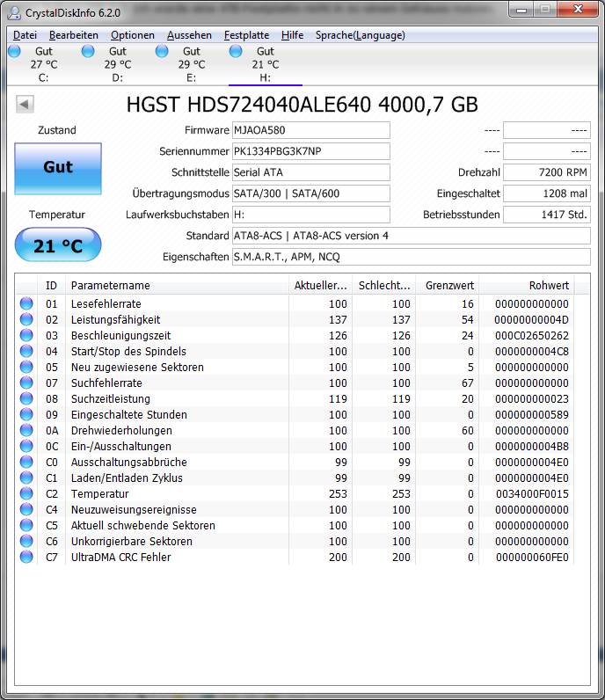Viewport: 605px width, 700px height.
Task: Click the Grenzwert column header
Action: click(448, 285)
